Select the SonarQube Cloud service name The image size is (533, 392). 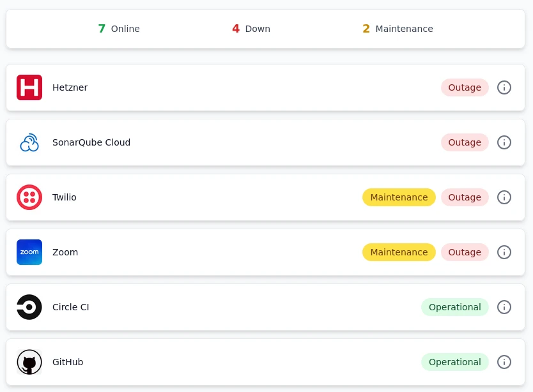[x=91, y=142]
